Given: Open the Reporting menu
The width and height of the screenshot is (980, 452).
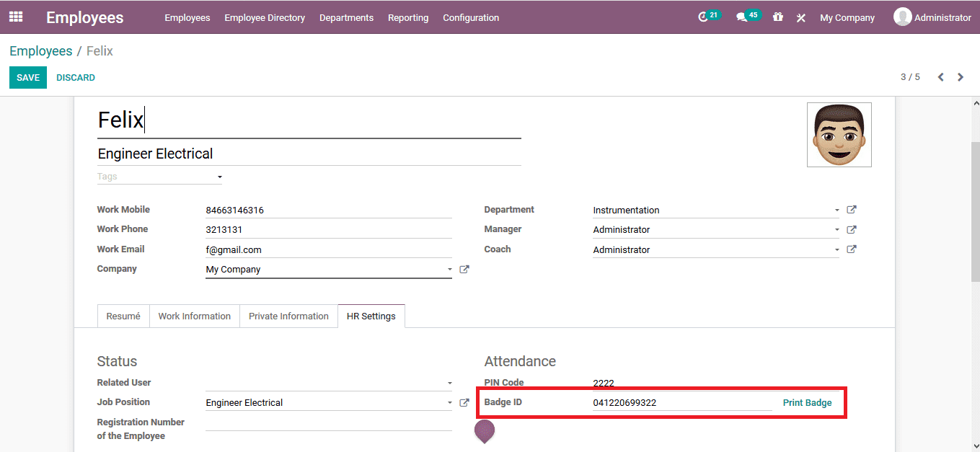Looking at the screenshot, I should (x=408, y=17).
